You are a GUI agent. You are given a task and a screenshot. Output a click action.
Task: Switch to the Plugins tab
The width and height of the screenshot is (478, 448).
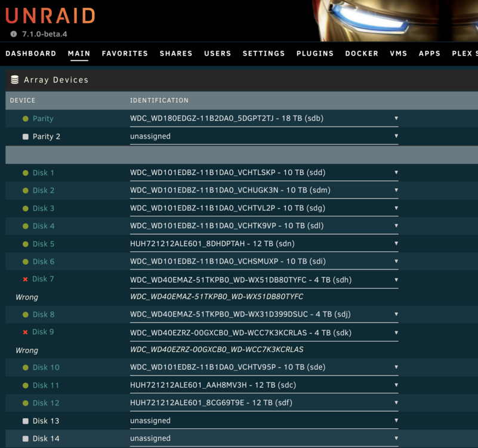315,53
